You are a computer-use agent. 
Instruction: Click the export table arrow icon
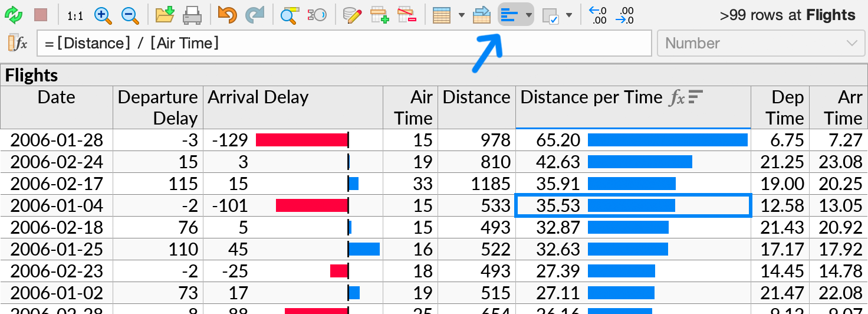point(482,15)
